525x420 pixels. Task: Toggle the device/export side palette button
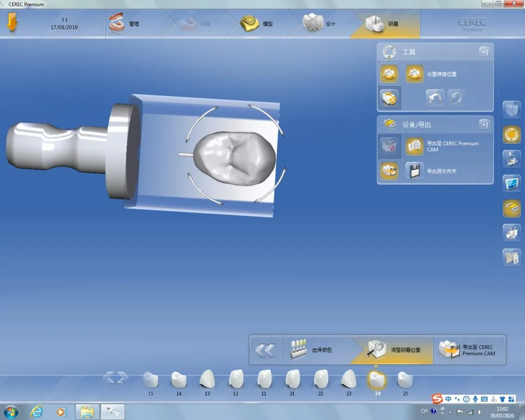point(511,208)
